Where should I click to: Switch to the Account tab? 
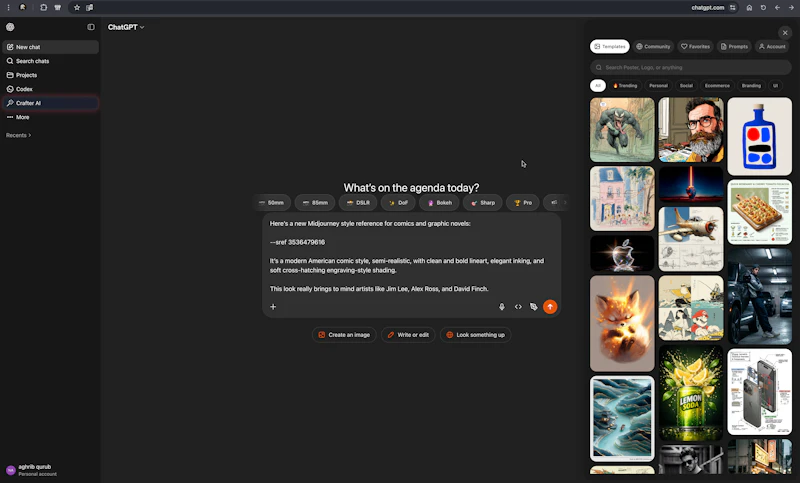point(772,46)
